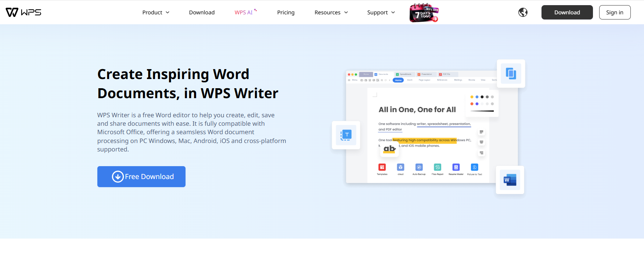Expand the Resources dropdown menu
Screen dimensions: 644x261
tap(331, 12)
